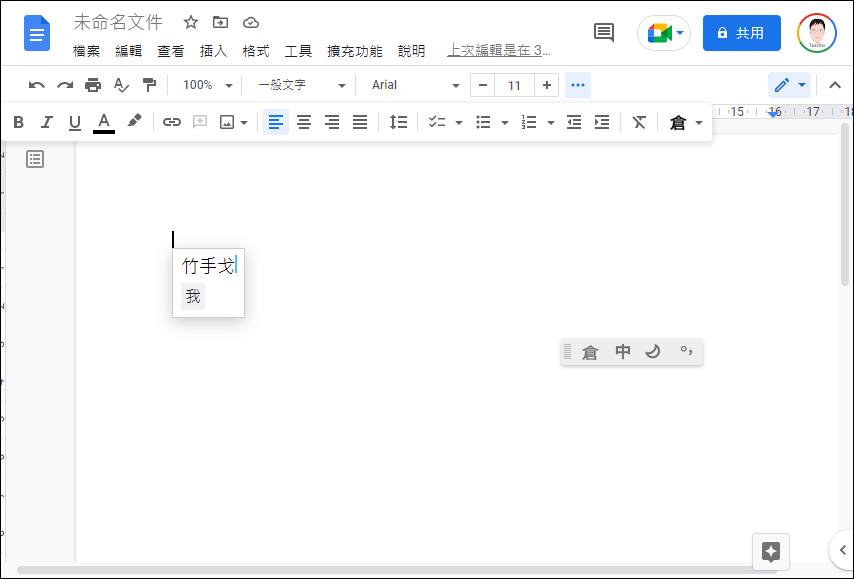This screenshot has width=854, height=579.
Task: Open the checklist options arrow
Action: (459, 123)
